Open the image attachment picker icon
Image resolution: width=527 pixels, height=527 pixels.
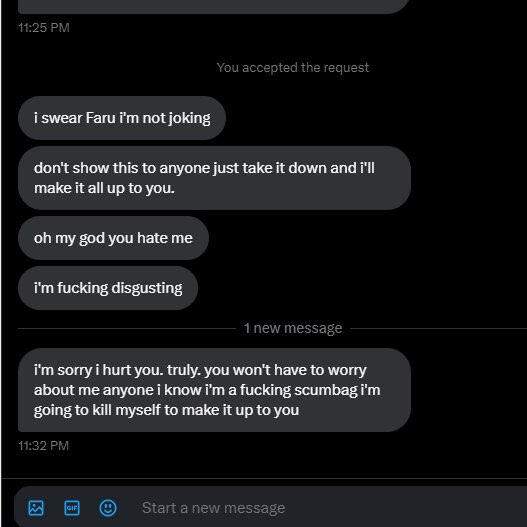36,508
